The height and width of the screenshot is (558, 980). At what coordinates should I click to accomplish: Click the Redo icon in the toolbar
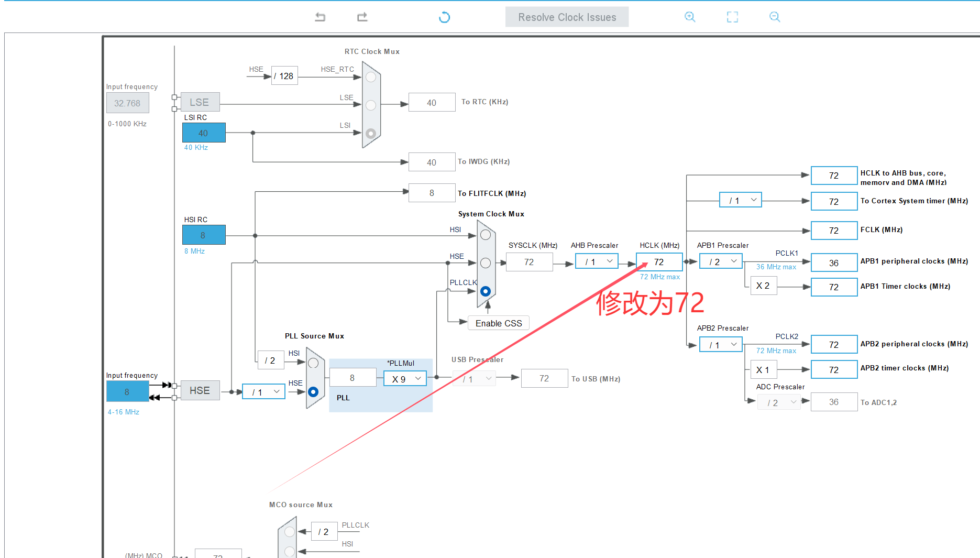pos(361,17)
